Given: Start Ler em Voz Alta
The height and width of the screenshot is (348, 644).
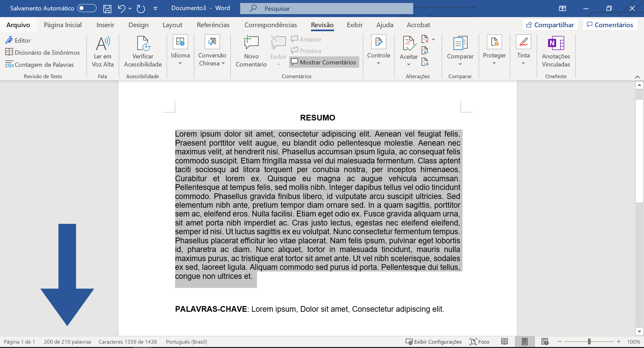Looking at the screenshot, I should [103, 52].
